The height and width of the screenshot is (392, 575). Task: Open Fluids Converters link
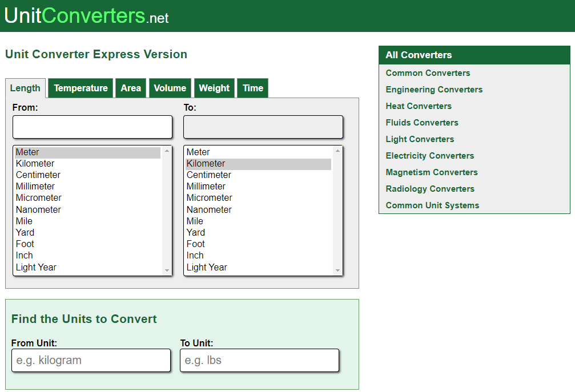422,122
